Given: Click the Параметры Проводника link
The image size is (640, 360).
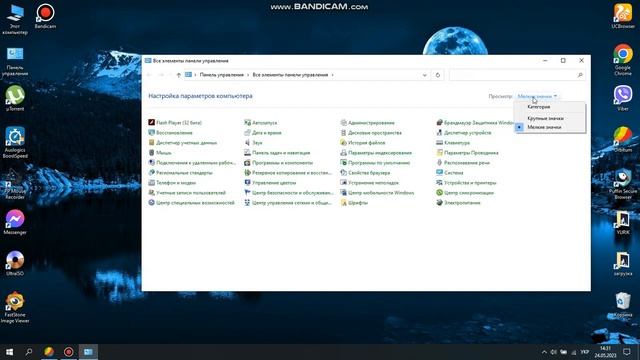Looking at the screenshot, I should (471, 153).
